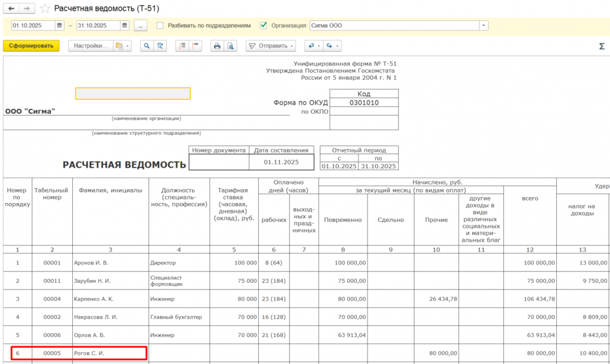The width and height of the screenshot is (610, 364).
Task: Open the report variants folder dropdown
Action: (x=122, y=46)
